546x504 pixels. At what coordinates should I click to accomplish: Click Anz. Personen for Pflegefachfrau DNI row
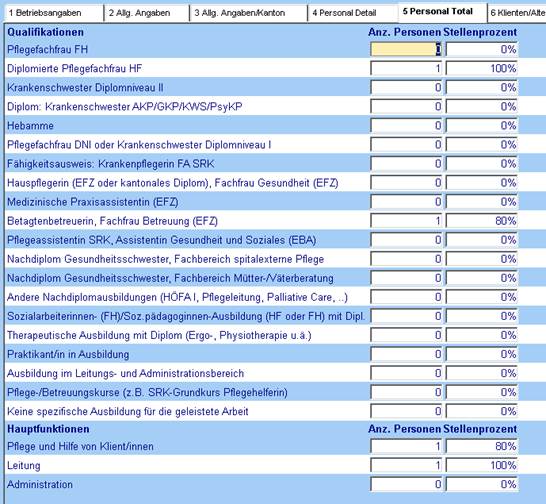[x=406, y=145]
